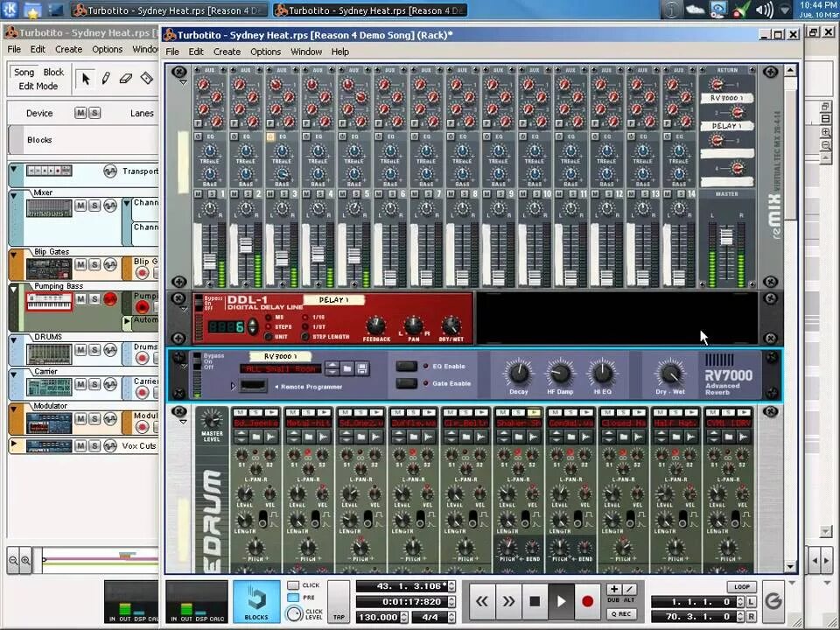Click the mixer Master level fader
This screenshot has height=630, width=840.
726,236
